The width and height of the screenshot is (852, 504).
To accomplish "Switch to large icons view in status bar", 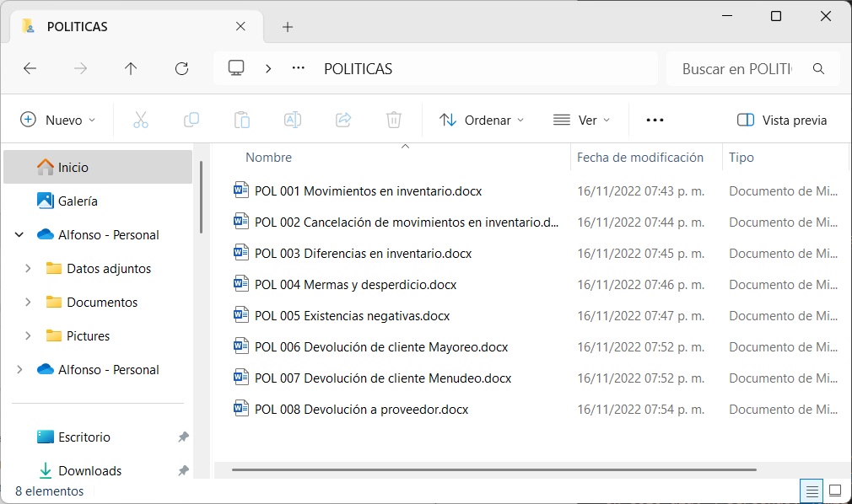I will click(835, 491).
